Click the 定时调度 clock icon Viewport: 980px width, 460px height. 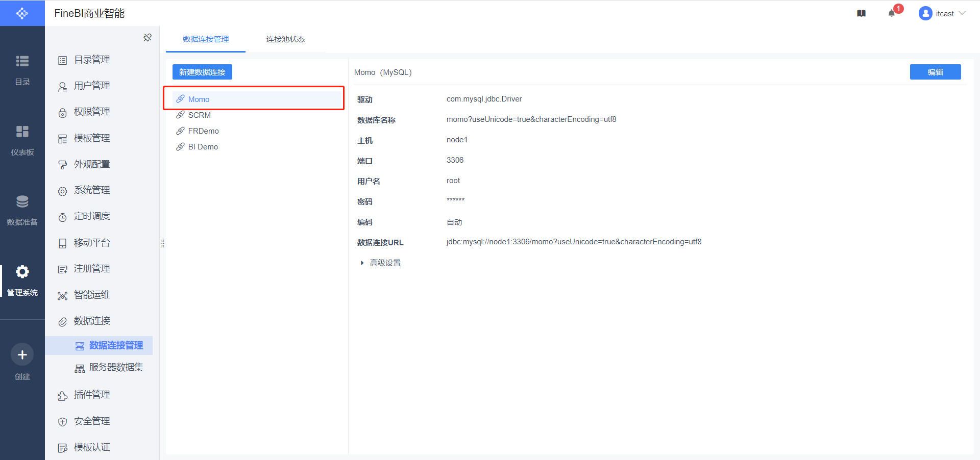click(63, 217)
